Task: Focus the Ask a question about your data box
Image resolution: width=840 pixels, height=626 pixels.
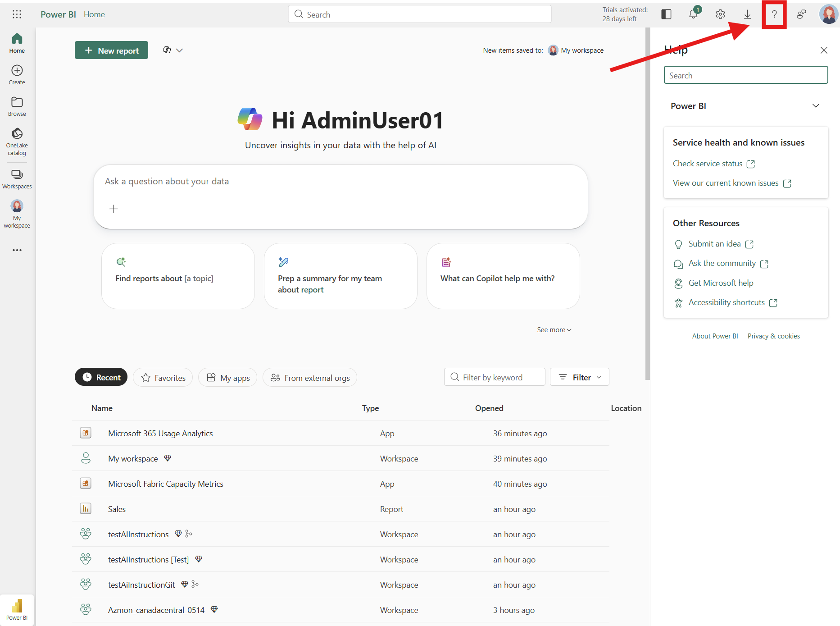Action: (x=341, y=196)
